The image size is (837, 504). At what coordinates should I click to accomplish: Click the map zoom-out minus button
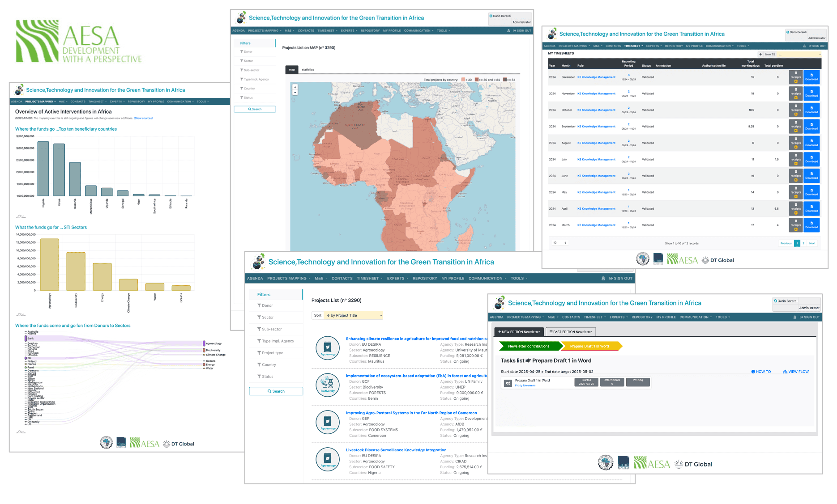tap(295, 93)
